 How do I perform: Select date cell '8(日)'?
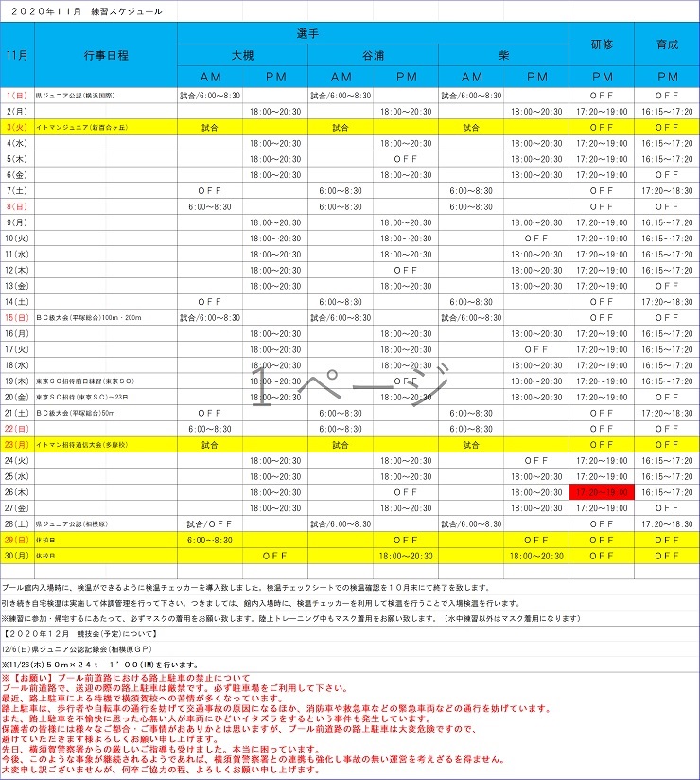(17, 206)
